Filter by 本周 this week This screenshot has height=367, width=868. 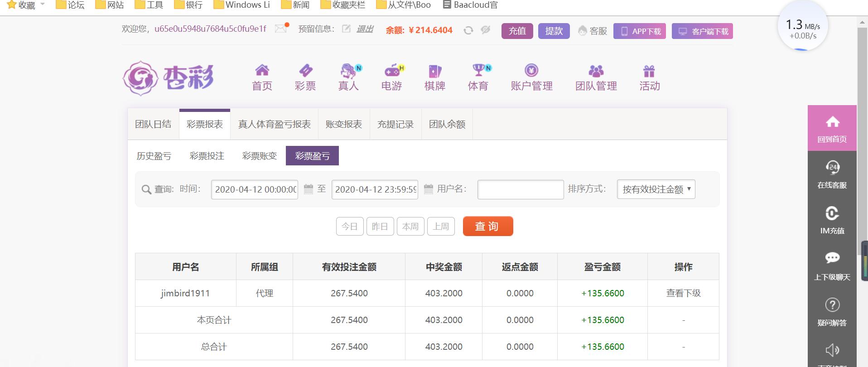(x=410, y=226)
